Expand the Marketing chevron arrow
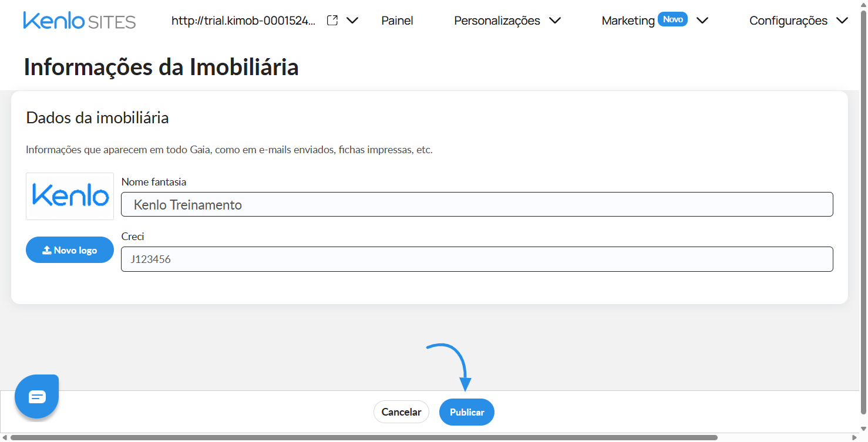The width and height of the screenshot is (868, 442). tap(702, 21)
